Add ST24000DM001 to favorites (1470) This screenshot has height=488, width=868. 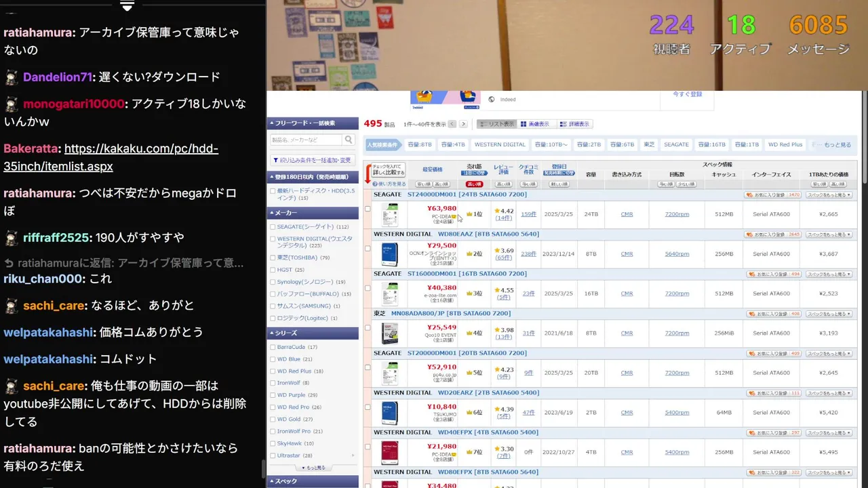pos(773,195)
